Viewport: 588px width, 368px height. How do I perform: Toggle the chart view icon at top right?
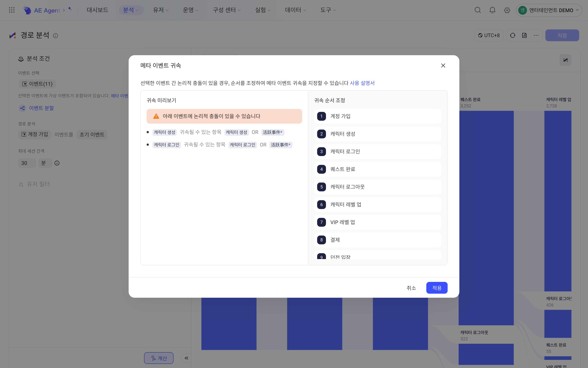[565, 60]
